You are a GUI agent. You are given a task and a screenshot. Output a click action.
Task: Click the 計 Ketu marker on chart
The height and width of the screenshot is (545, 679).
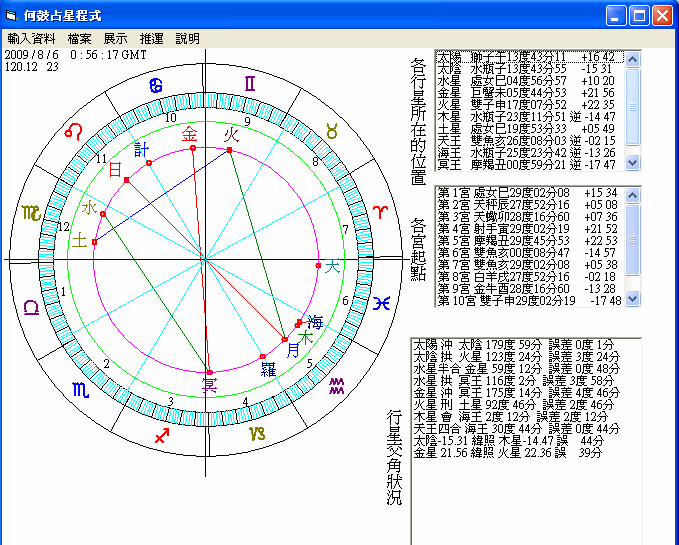[x=142, y=150]
